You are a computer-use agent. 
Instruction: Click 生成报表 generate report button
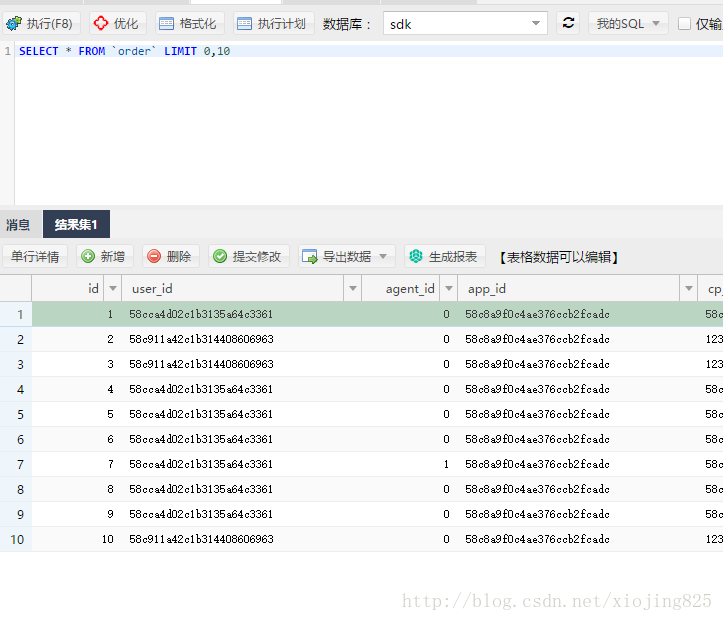click(445, 256)
